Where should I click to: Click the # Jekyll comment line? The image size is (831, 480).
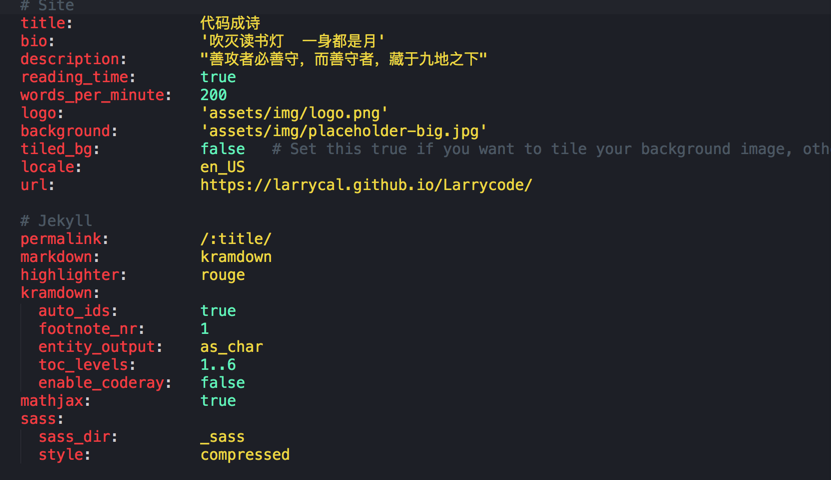[56, 221]
